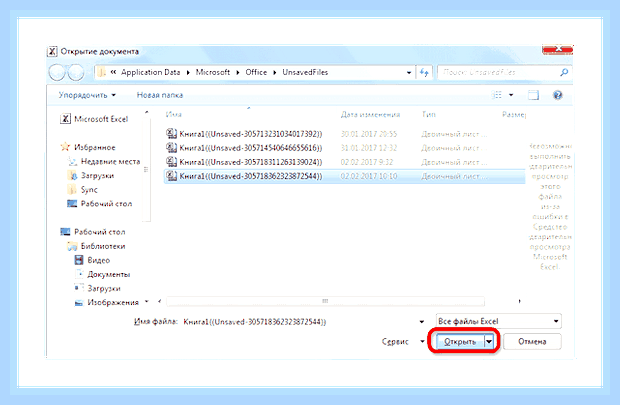Open Рабочий стол under favorites
620x405 pixels.
tap(100, 204)
